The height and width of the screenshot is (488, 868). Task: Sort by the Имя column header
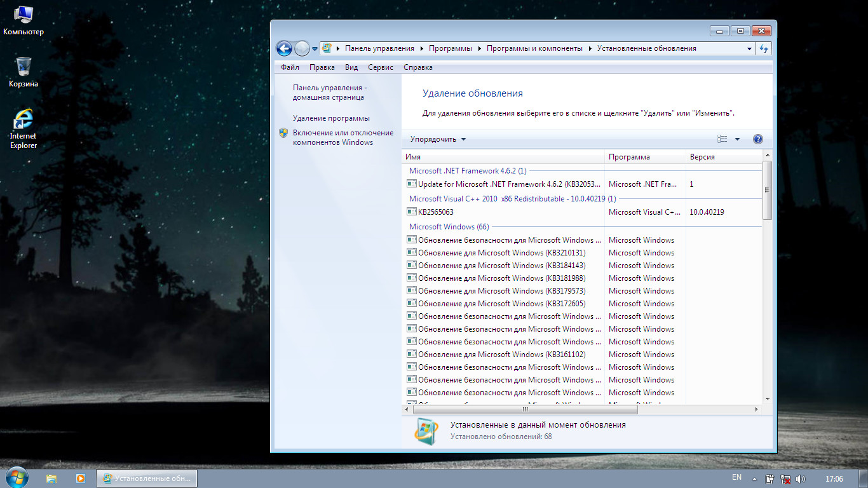[x=503, y=157]
